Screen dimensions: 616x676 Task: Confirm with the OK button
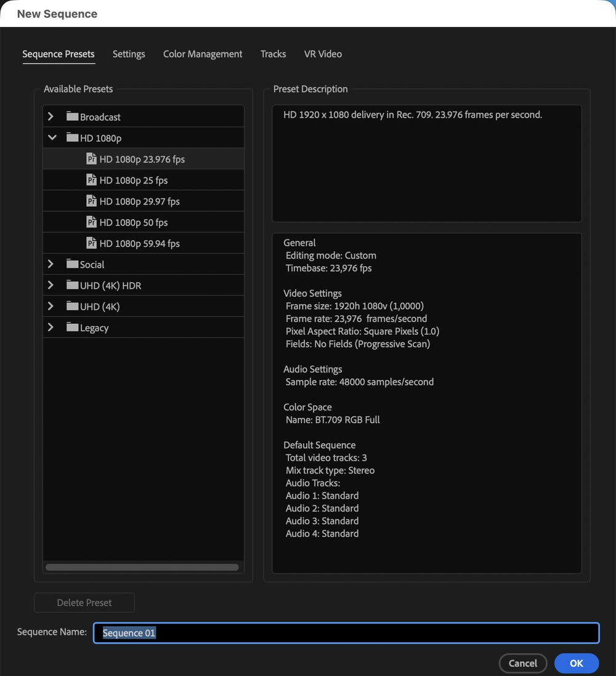click(577, 663)
